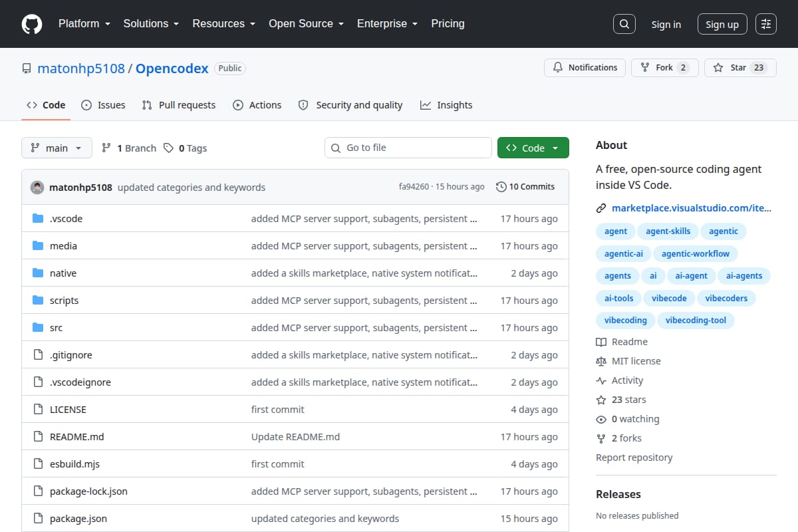
Task: Click the esbuild.mjs file icon
Action: [38, 464]
